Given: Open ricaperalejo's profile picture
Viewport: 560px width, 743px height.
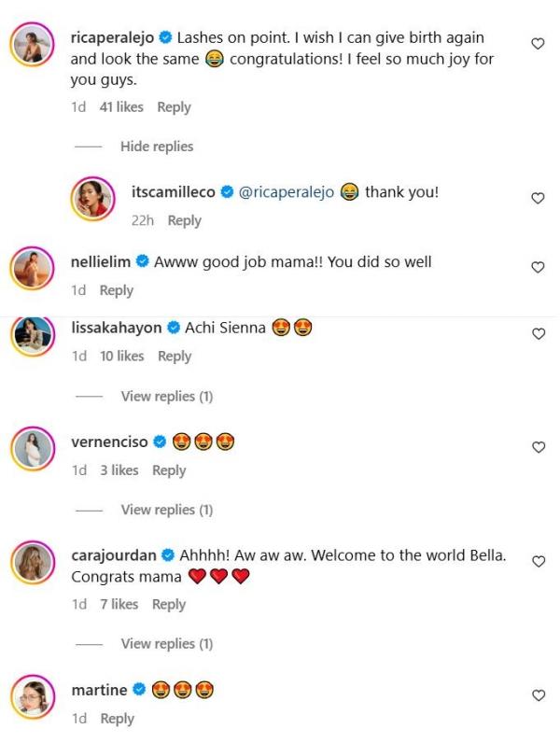Looking at the screenshot, I should click(35, 44).
